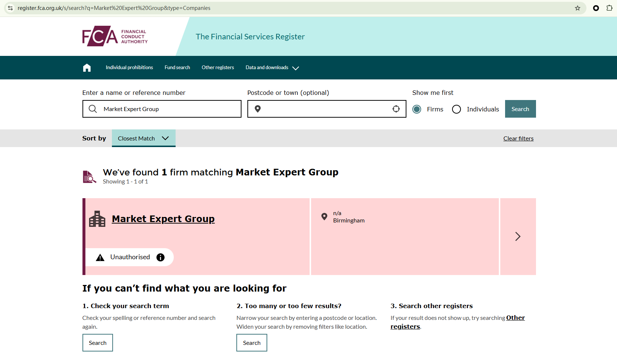Viewport: 617px width, 364px height.
Task: Select the Individuals radio button
Action: [456, 109]
